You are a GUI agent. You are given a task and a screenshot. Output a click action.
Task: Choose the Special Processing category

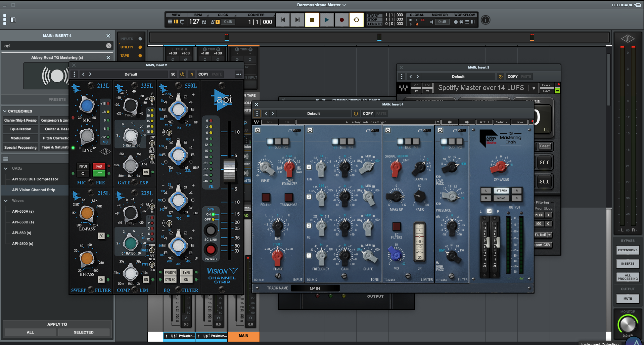tap(20, 147)
